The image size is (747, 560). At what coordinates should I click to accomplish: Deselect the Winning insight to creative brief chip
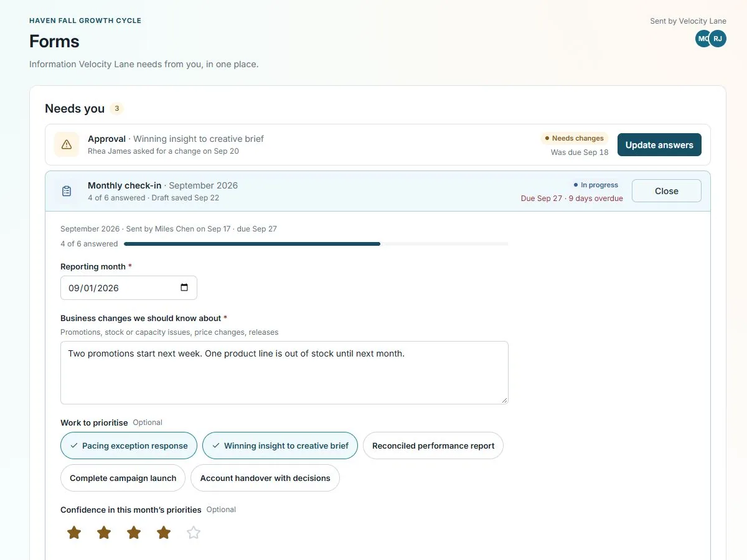pos(280,446)
